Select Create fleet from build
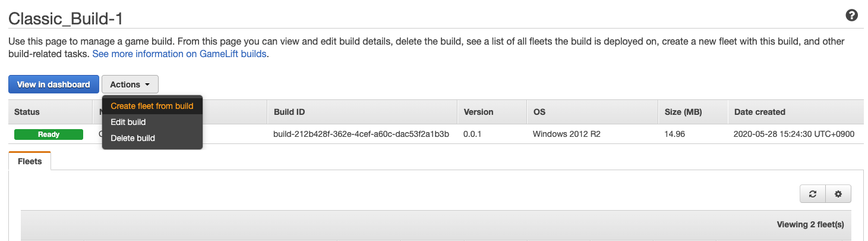Viewport: 868px width, 241px height. [x=152, y=106]
